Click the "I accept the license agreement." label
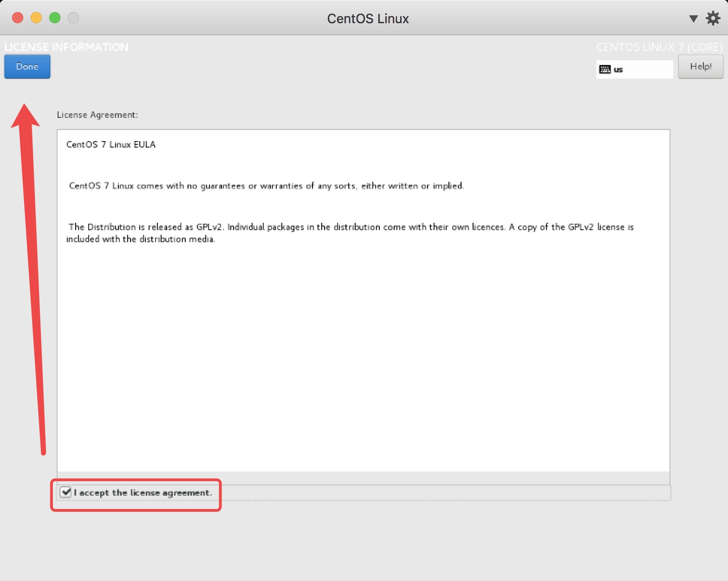 coord(143,492)
